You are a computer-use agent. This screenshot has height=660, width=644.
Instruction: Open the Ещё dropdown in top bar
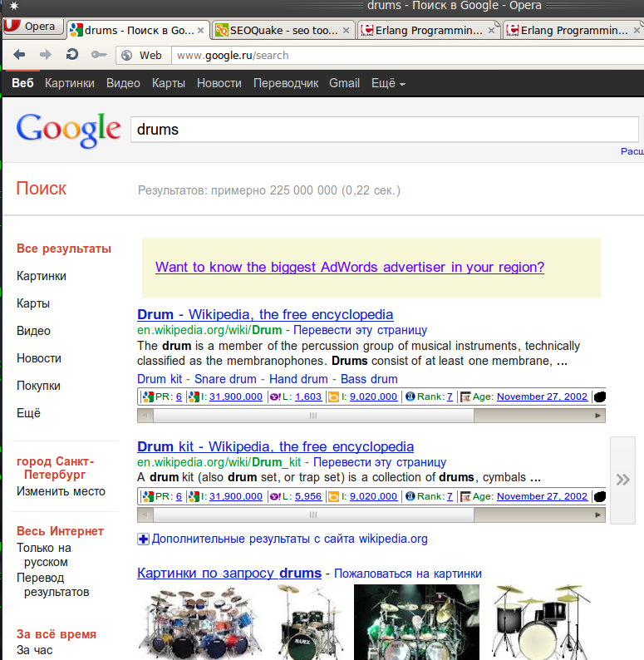387,83
